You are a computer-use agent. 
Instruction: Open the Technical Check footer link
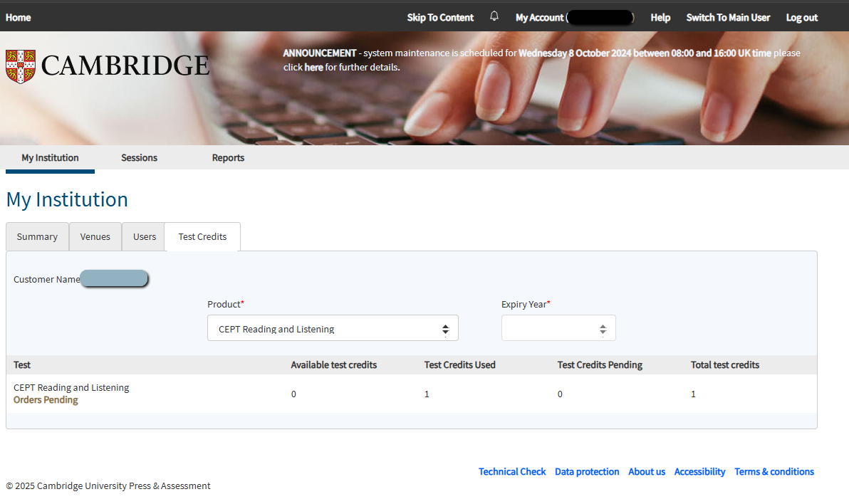tap(512, 472)
